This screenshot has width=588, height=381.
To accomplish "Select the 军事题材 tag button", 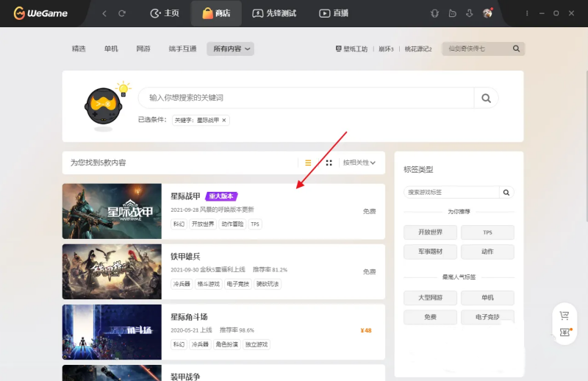I will (430, 252).
